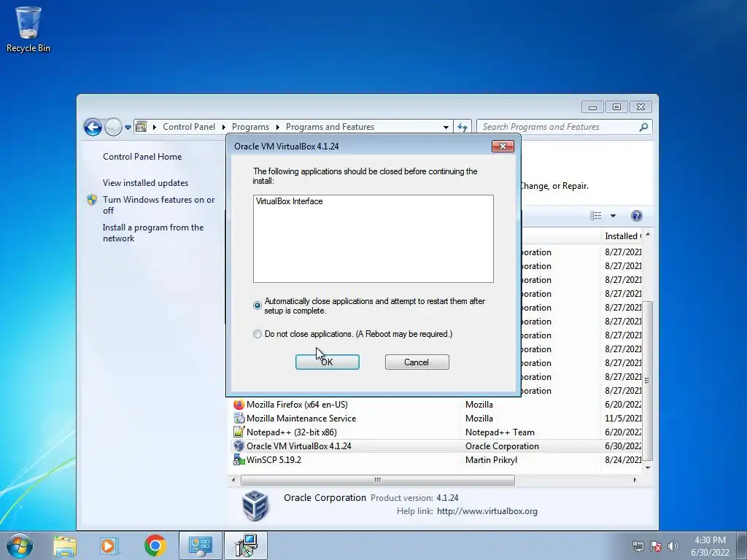Click the network tray icon

[638, 546]
